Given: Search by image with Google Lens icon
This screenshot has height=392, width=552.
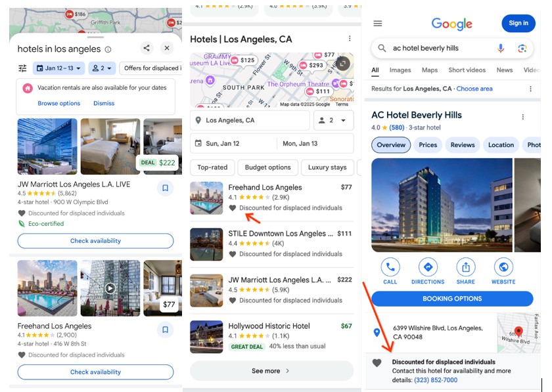Looking at the screenshot, I should (522, 48).
